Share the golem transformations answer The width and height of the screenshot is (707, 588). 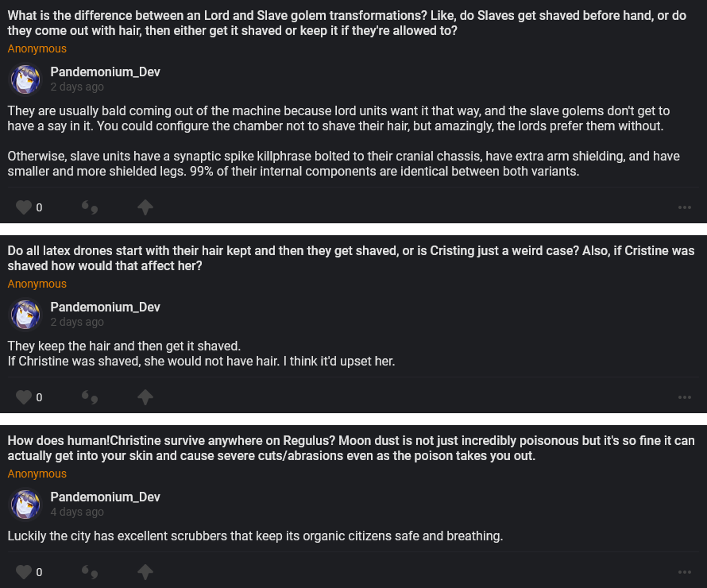tap(145, 207)
